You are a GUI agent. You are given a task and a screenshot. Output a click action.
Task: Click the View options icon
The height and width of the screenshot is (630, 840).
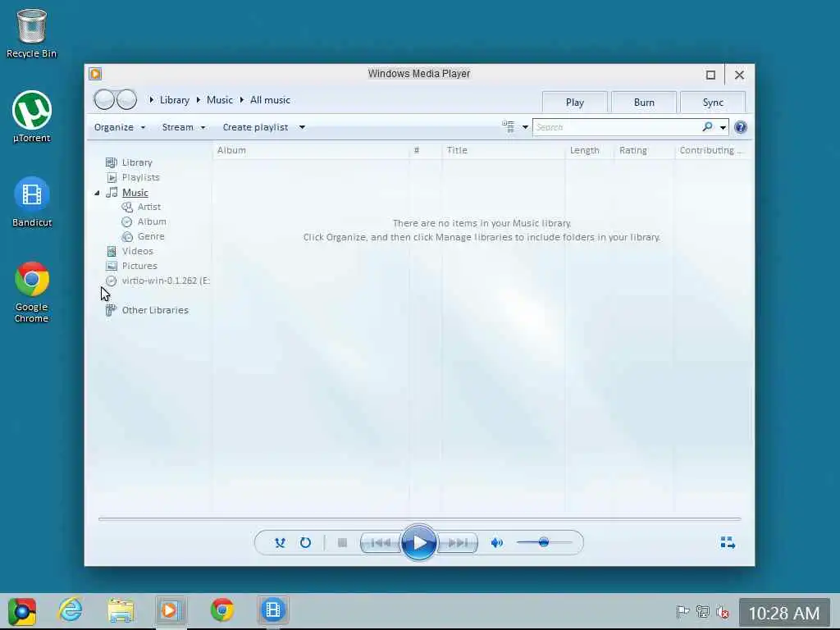point(508,126)
